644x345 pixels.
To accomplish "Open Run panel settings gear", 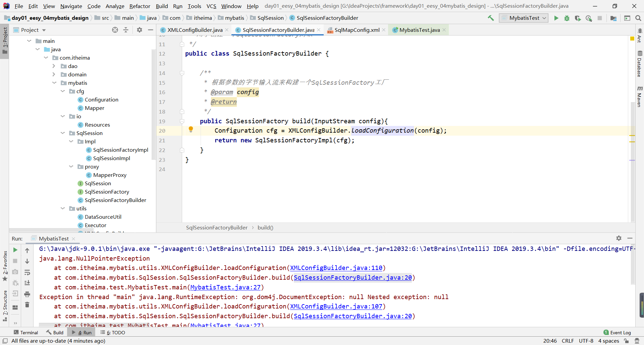I will [619, 238].
